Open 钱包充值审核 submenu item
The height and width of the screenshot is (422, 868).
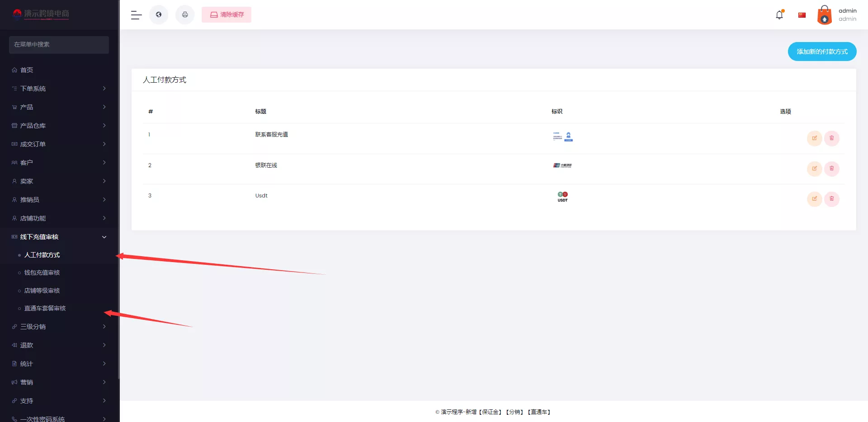[42, 272]
